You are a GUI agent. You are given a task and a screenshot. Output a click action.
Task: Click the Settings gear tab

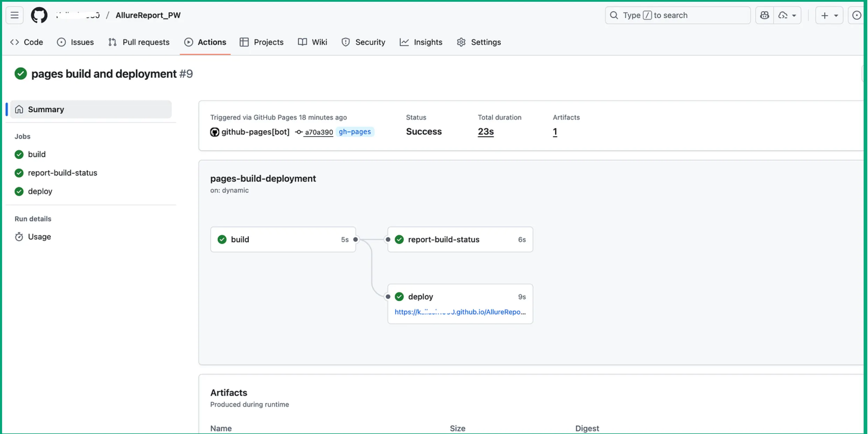[x=479, y=42]
